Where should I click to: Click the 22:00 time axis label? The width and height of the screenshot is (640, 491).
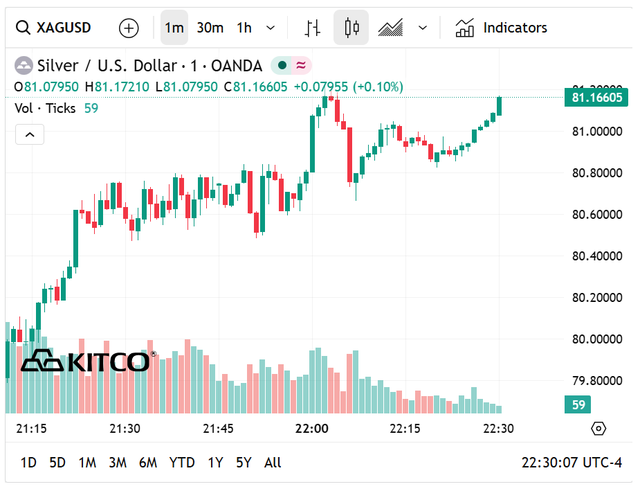click(x=312, y=429)
